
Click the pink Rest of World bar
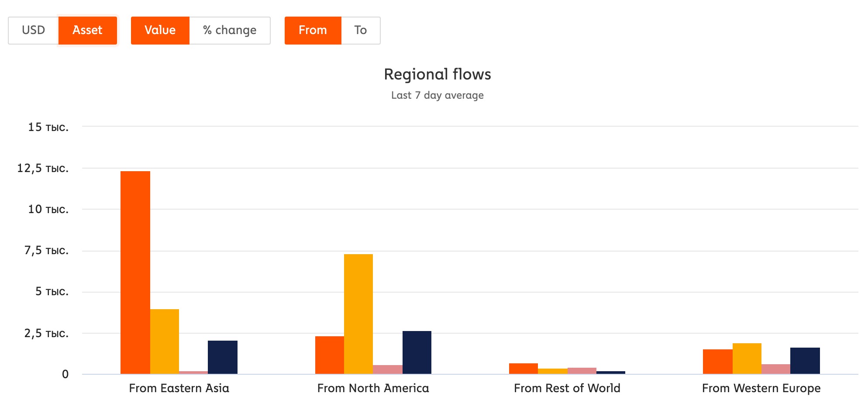tap(582, 371)
